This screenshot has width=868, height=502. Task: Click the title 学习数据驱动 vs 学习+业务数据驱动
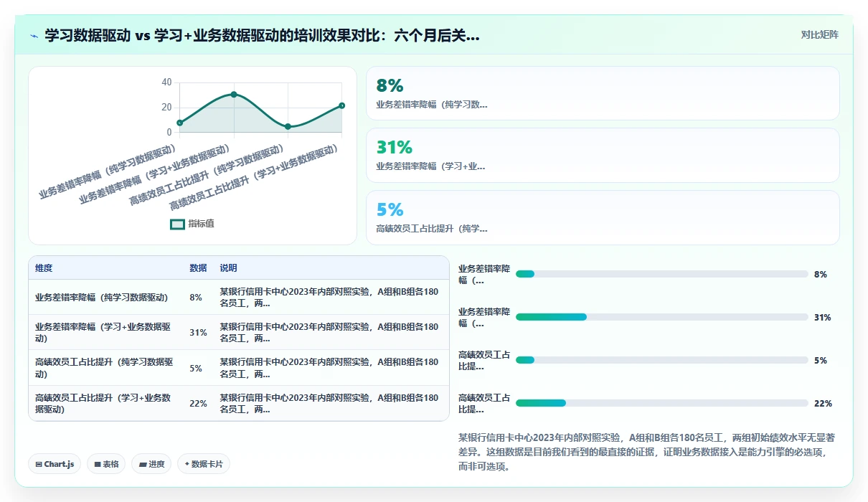point(263,35)
